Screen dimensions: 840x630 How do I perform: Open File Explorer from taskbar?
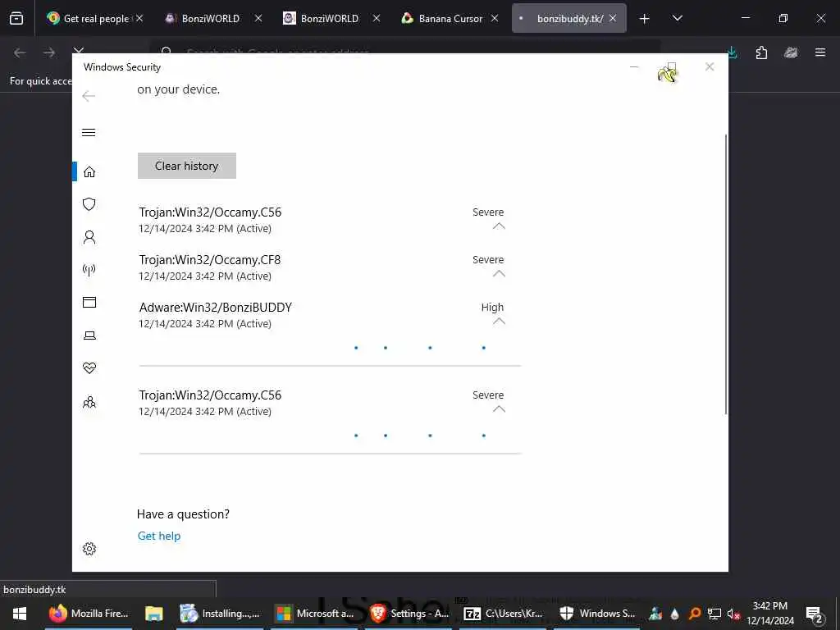coord(154,614)
